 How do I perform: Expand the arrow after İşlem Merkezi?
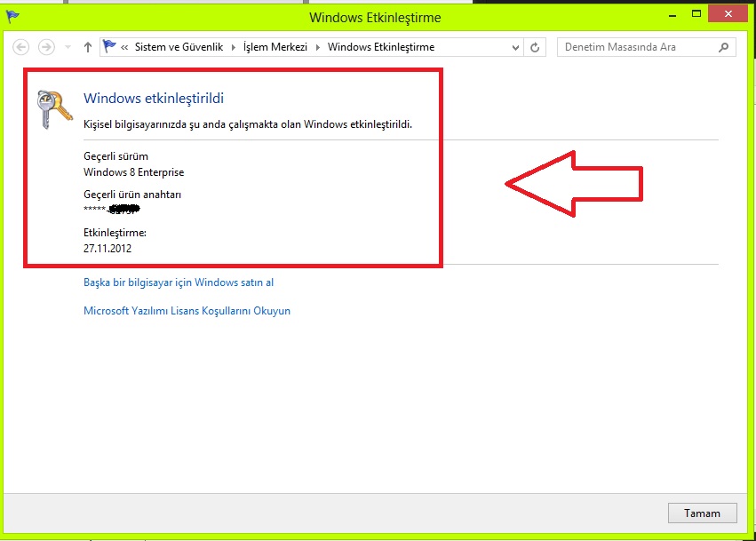click(318, 47)
